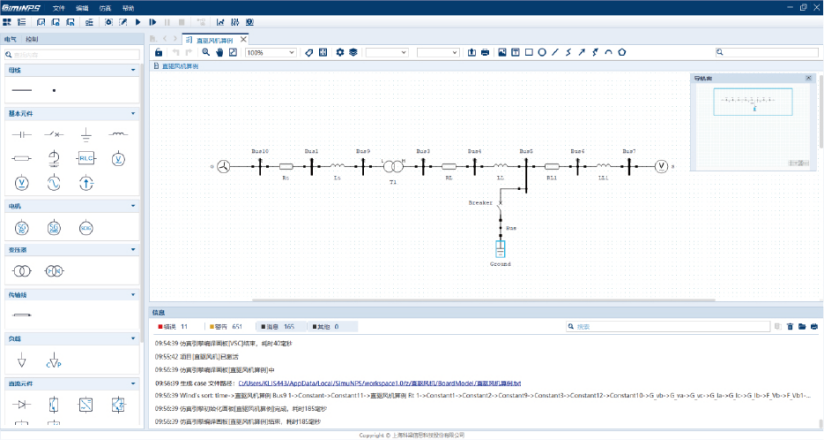Insert an image with picture icon
The height and width of the screenshot is (440, 824).
(501, 52)
